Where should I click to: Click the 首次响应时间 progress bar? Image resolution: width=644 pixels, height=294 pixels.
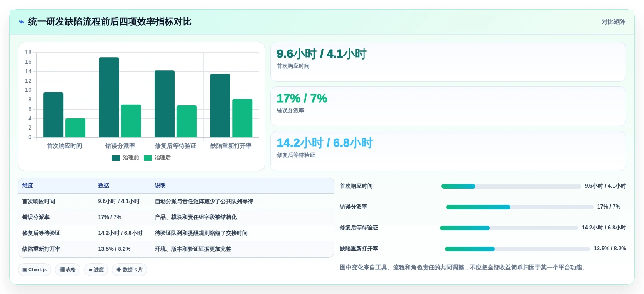tap(511, 186)
